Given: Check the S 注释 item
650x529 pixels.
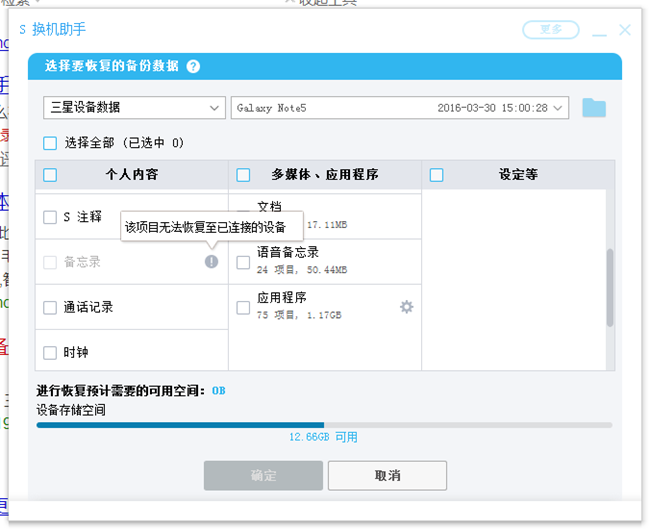Looking at the screenshot, I should 51,217.
